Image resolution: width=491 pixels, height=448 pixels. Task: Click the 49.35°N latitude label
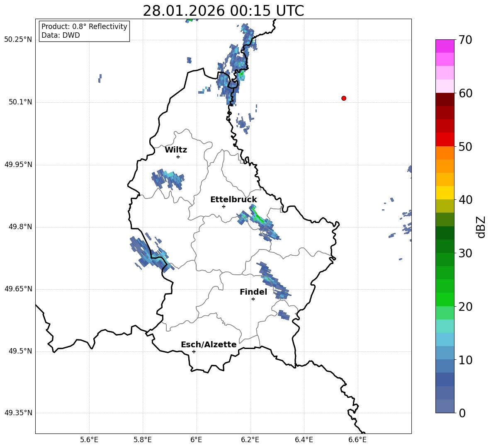(x=18, y=413)
